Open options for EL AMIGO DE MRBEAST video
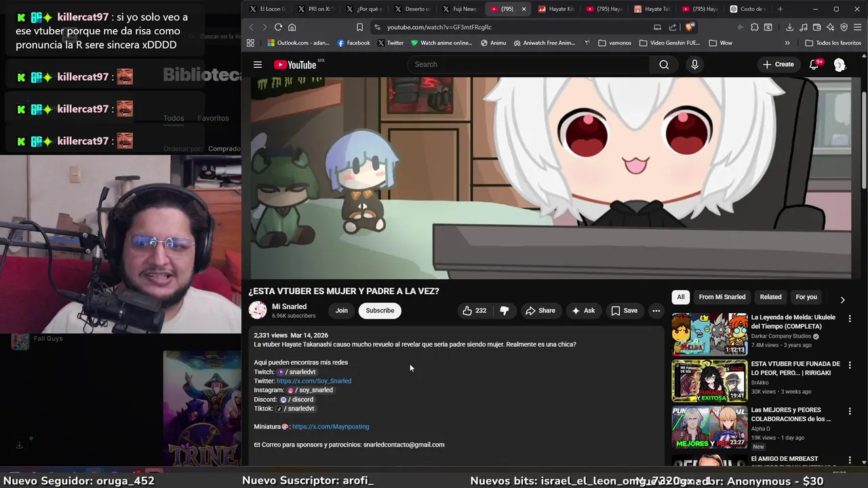 coord(850,460)
